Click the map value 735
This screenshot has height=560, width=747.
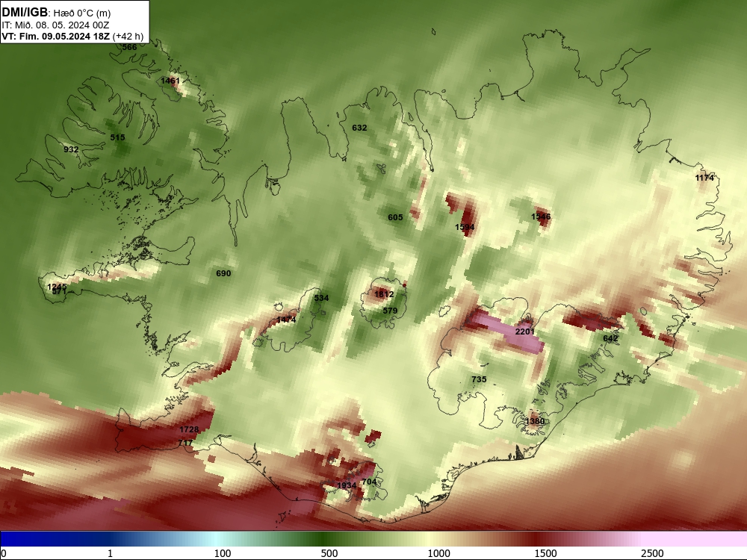click(480, 379)
